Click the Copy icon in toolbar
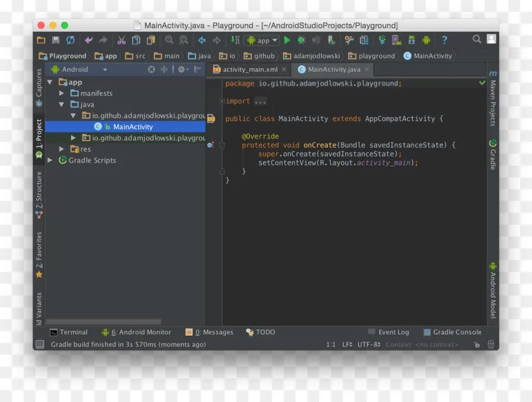Viewport: 532px width, 402px height. point(136,40)
